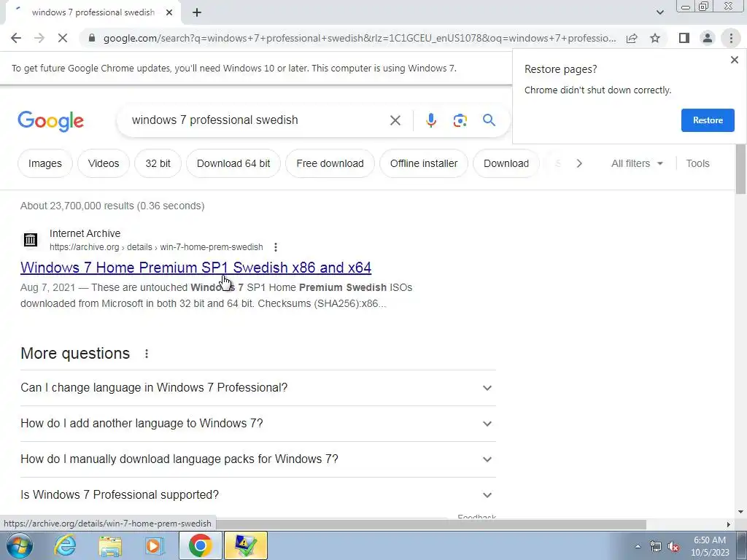This screenshot has height=560, width=747.
Task: Click the Internet Archive favicon
Action: (x=31, y=239)
